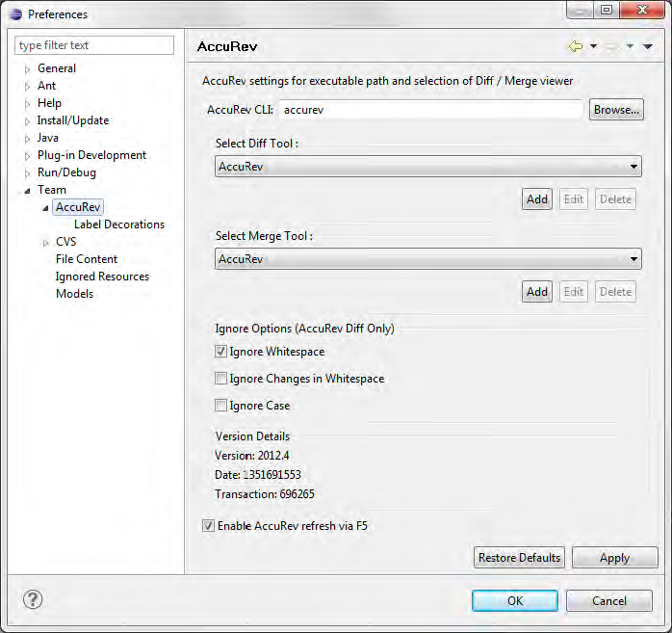Open Ignored Resources preferences page
Image resolution: width=672 pixels, height=633 pixels.
(x=102, y=277)
